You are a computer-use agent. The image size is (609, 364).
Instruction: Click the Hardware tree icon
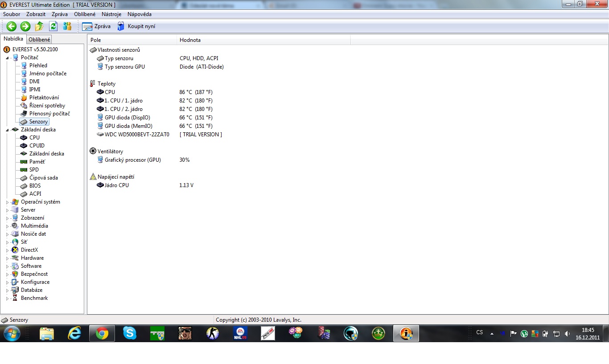[15, 258]
